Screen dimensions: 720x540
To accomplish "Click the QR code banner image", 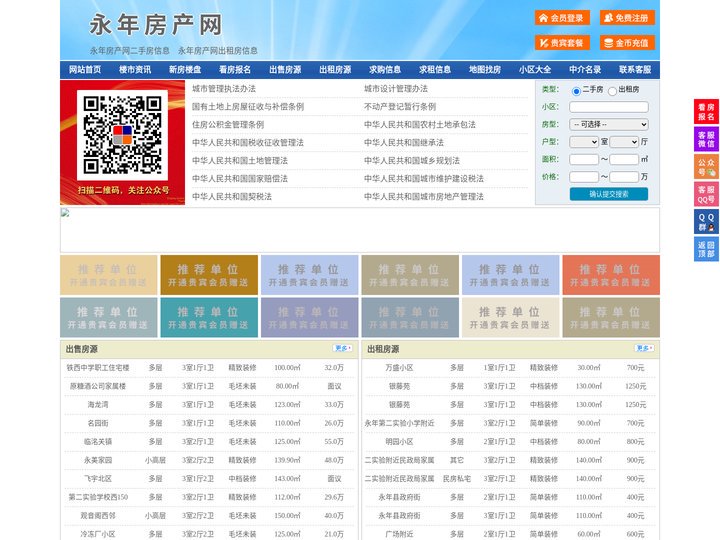I will (x=123, y=142).
